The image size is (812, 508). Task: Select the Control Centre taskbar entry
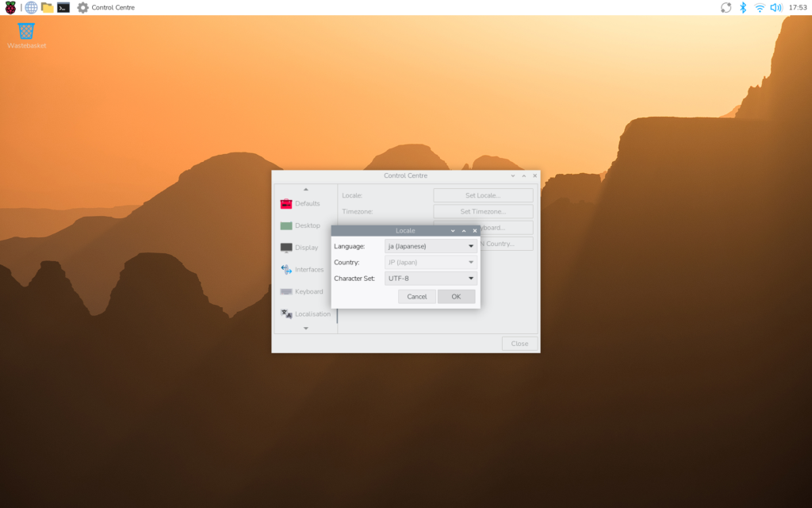click(105, 7)
